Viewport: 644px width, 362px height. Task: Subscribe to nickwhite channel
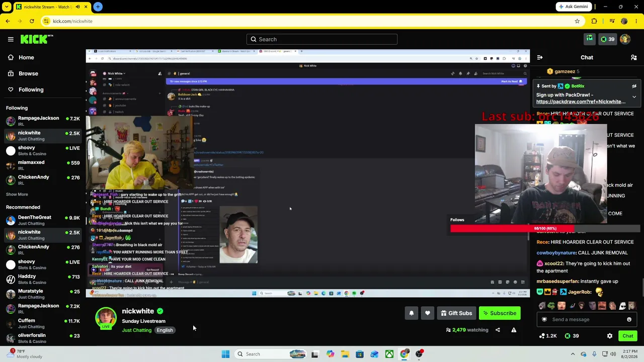click(500, 313)
